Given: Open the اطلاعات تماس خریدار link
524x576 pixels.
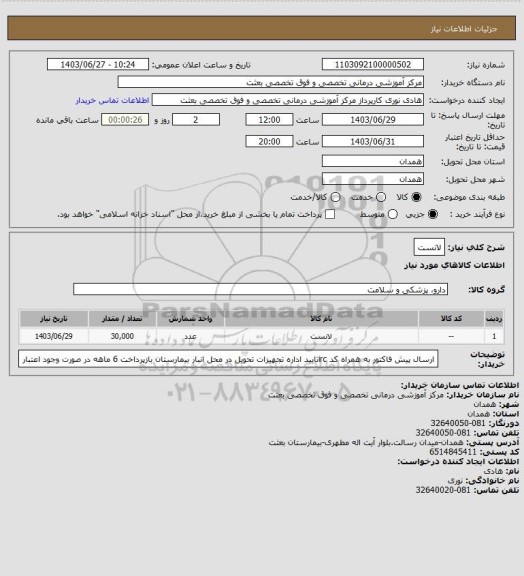Looking at the screenshot, I should (x=112, y=101).
